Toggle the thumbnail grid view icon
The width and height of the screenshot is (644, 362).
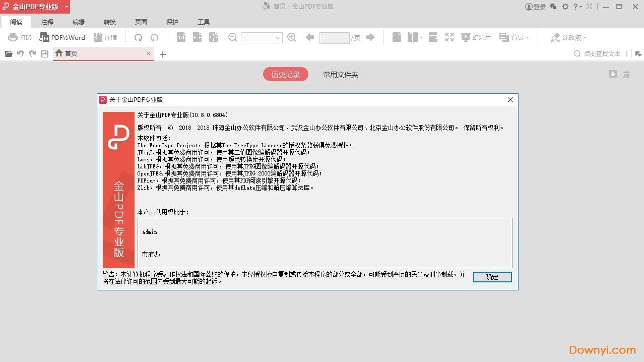[x=613, y=74]
